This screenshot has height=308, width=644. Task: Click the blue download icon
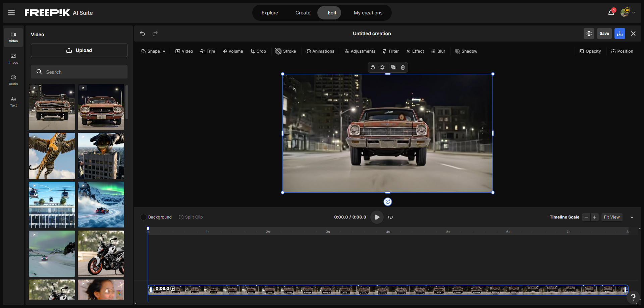click(620, 34)
